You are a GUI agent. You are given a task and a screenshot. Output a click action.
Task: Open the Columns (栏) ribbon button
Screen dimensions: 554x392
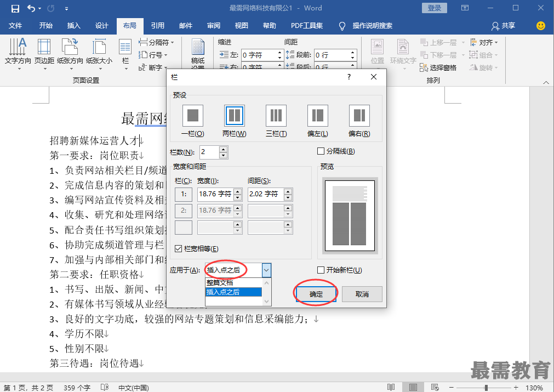coord(125,54)
